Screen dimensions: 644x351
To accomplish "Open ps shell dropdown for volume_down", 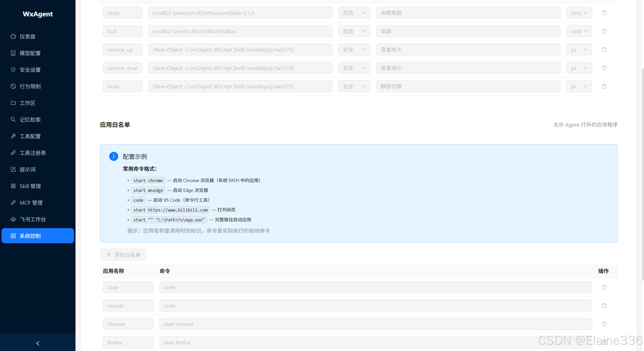I will (x=579, y=68).
